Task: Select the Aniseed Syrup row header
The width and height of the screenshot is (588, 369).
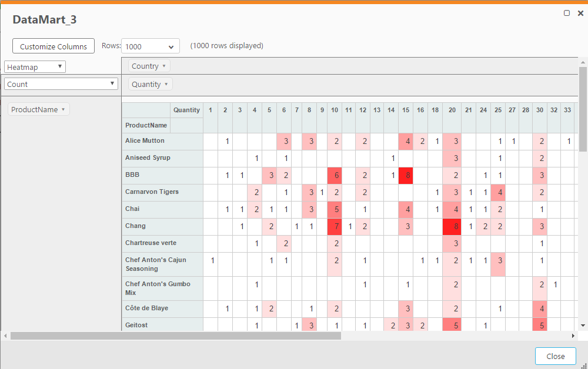Action: click(x=162, y=159)
